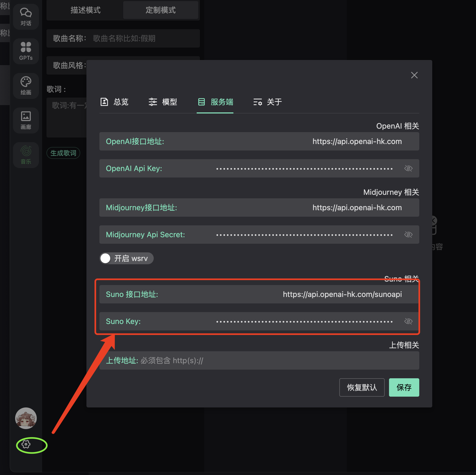This screenshot has height=475, width=476.
Task: Click the 生成歌词 generate lyrics button
Action: pos(63,153)
